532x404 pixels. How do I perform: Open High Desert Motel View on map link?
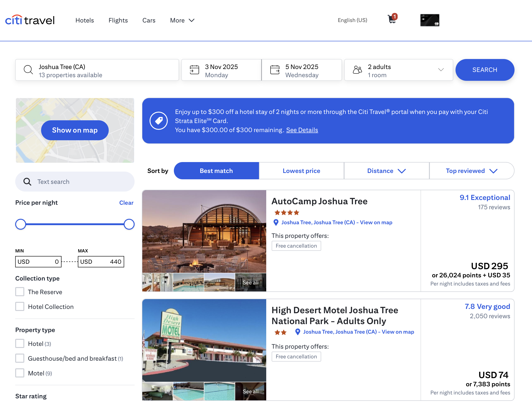point(398,332)
